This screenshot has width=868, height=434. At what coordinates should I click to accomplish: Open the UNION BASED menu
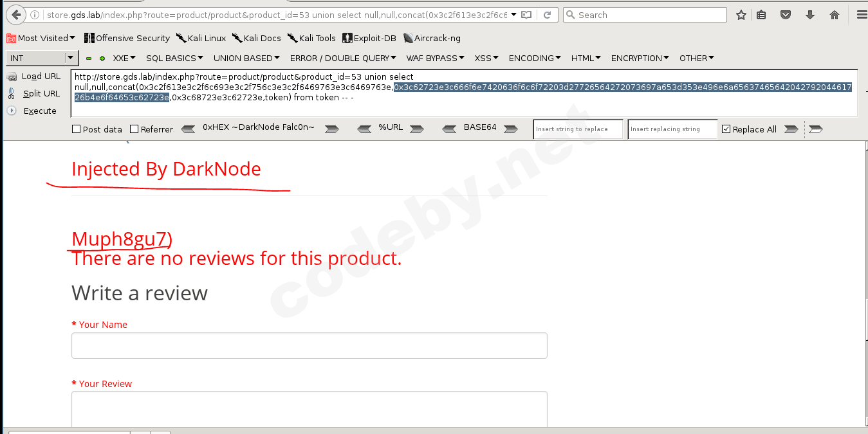246,58
